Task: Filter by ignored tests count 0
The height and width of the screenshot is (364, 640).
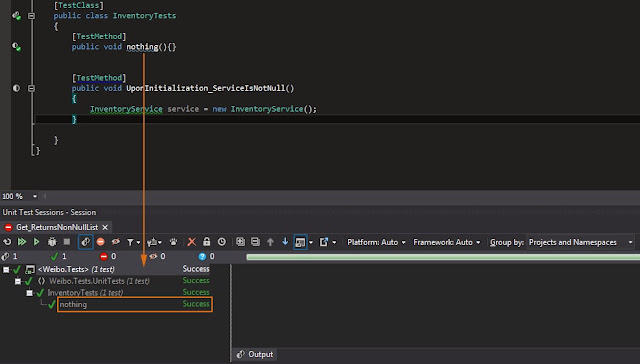Action: coord(157,256)
